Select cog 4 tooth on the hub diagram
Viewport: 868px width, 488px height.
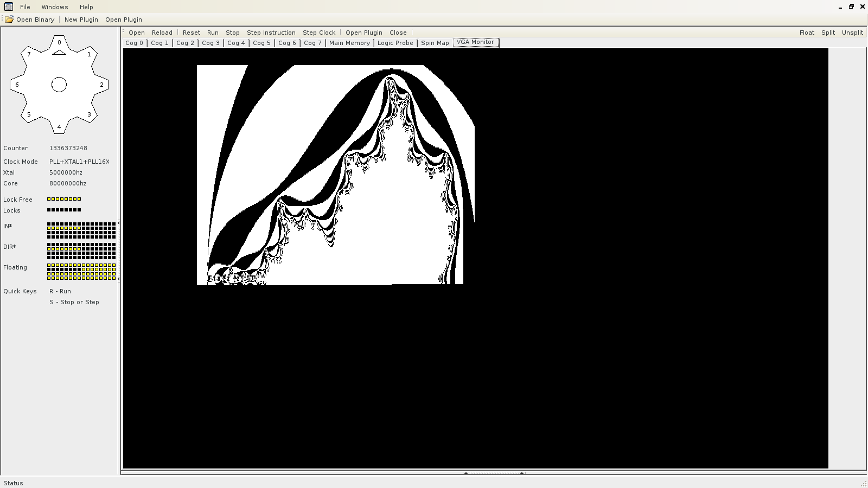point(59,127)
